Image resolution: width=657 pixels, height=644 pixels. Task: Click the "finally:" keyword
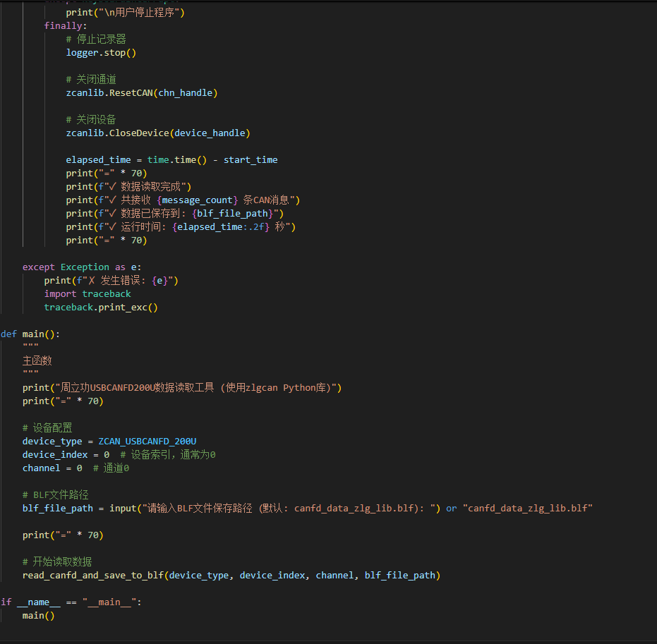[x=66, y=26]
